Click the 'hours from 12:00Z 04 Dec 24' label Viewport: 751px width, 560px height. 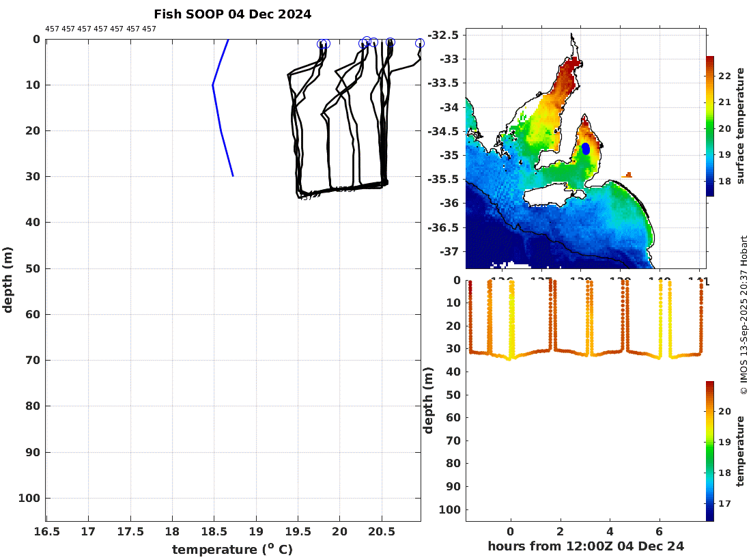pos(586,546)
